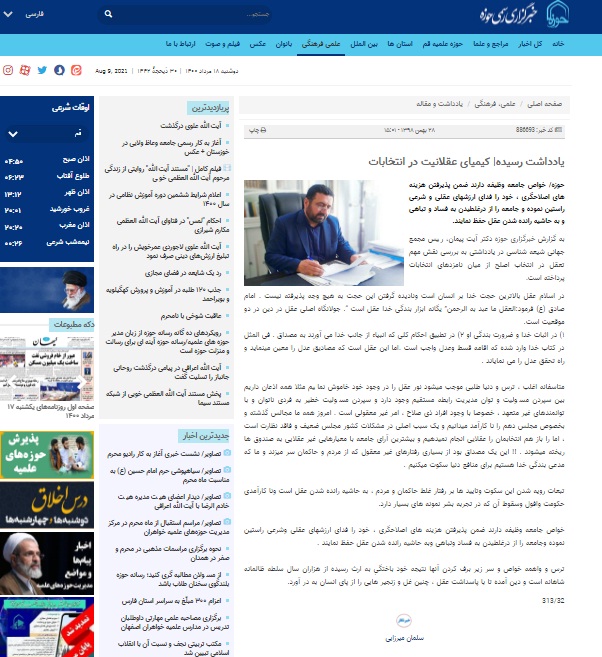Image resolution: width=602 pixels, height=657 pixels.
Task: Open احکام خمس در فتاوای مکارم شیرازی link
Action: click(173, 225)
